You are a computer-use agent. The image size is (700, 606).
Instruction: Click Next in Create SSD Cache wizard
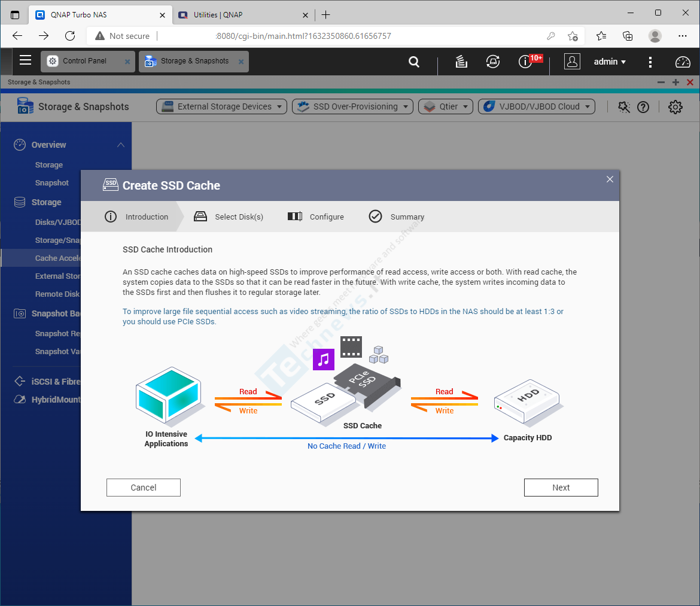coord(561,488)
